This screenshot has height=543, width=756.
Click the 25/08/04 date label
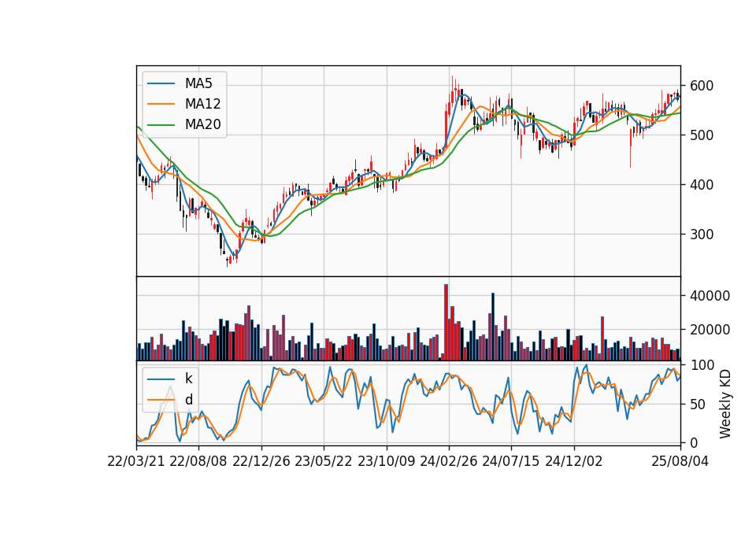click(x=680, y=462)
